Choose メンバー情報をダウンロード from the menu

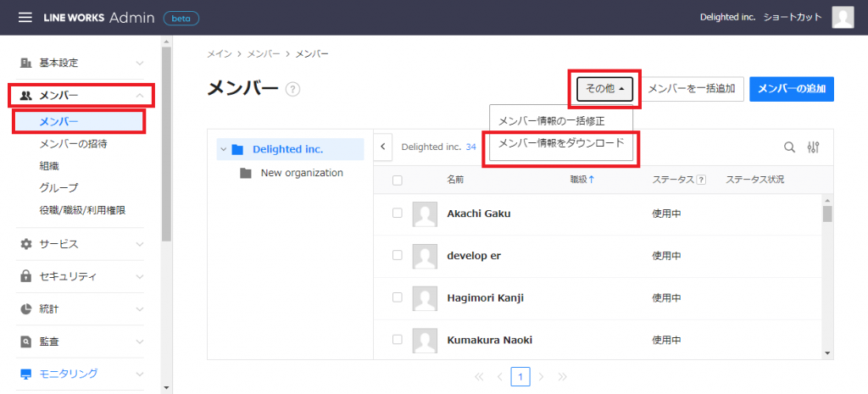560,143
